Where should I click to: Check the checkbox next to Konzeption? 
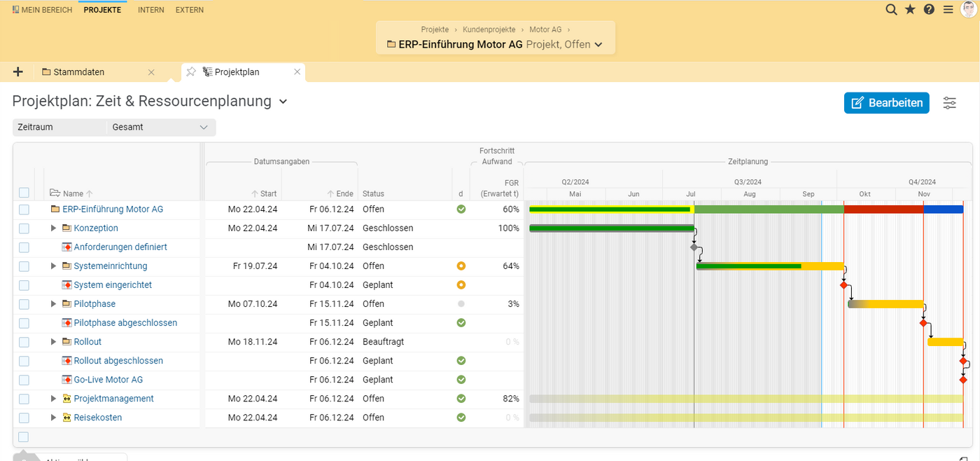click(24, 228)
